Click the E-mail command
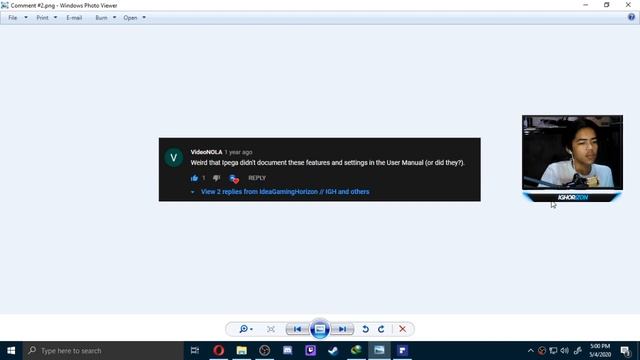 [74, 18]
